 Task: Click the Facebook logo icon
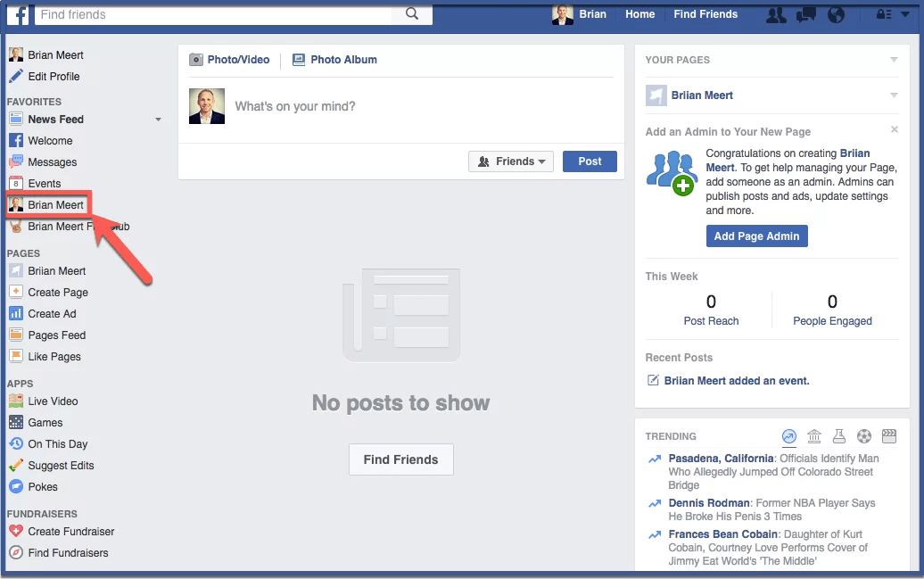[18, 14]
